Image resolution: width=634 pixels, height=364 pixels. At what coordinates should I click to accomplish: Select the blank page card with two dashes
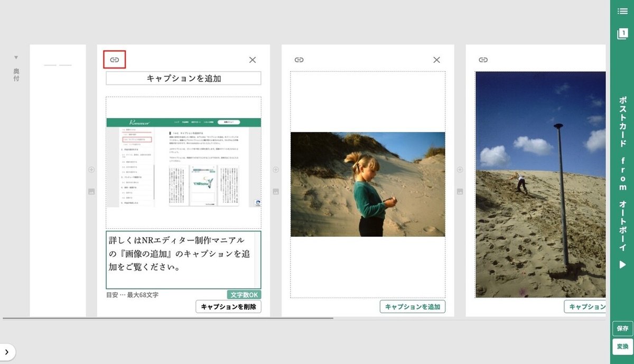(58, 180)
